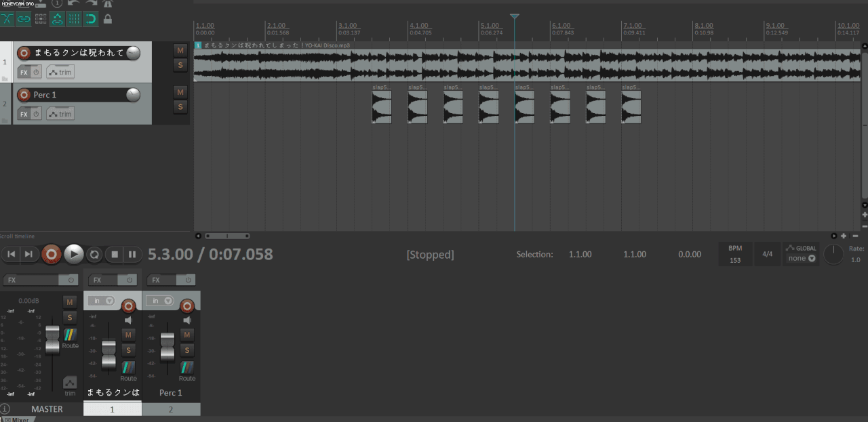Open the GLOBAL 'none' automation dropdown
The image size is (868, 422).
click(802, 258)
